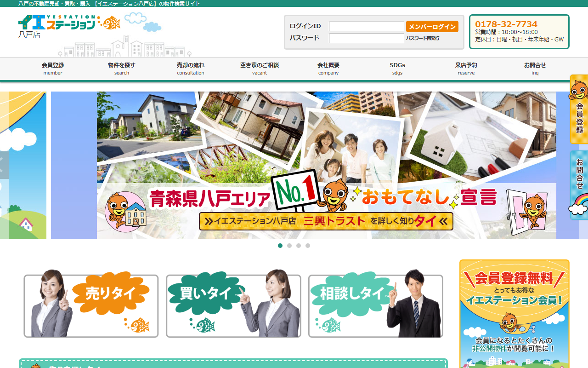The height and width of the screenshot is (368, 588).
Task: Focus the パスワード input field
Action: click(x=367, y=39)
